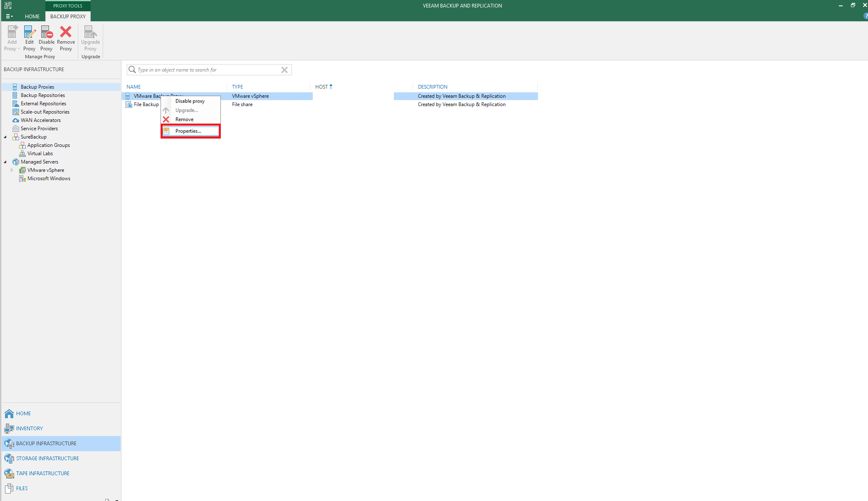Open the STORAGE INFRASTRUCTURE label
The image size is (868, 501).
[47, 459]
